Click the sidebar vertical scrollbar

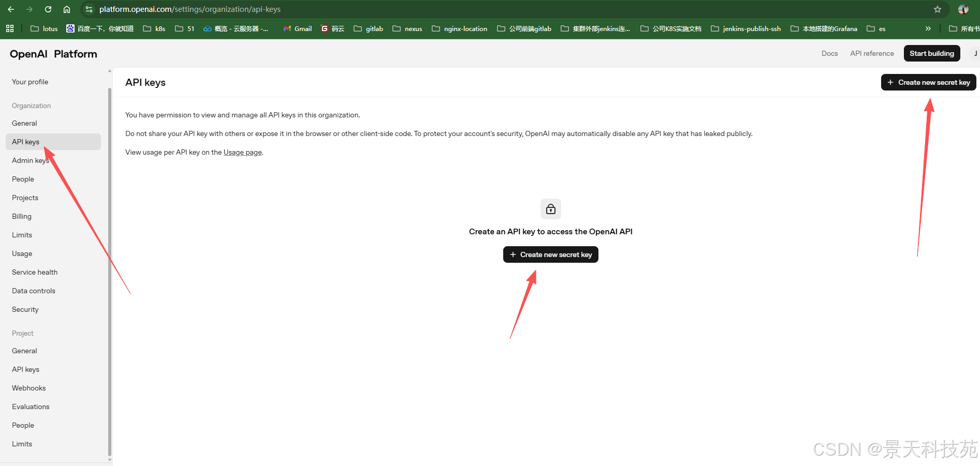pyautogui.click(x=109, y=272)
